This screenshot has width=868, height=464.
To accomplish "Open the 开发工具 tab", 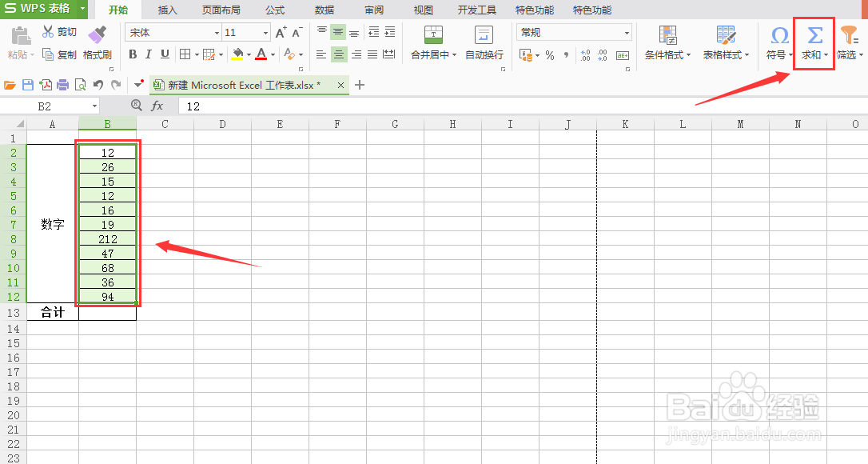I will 477,10.
